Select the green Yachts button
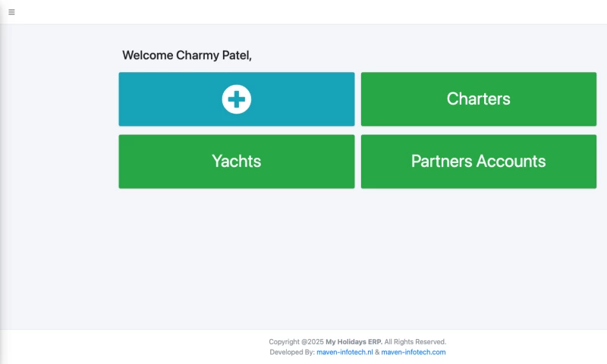 point(237,162)
